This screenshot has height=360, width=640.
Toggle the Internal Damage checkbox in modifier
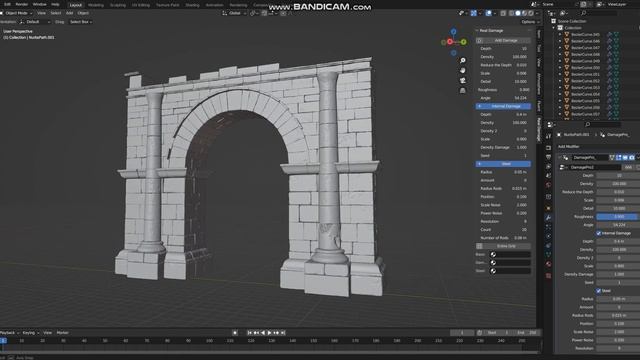[598, 233]
